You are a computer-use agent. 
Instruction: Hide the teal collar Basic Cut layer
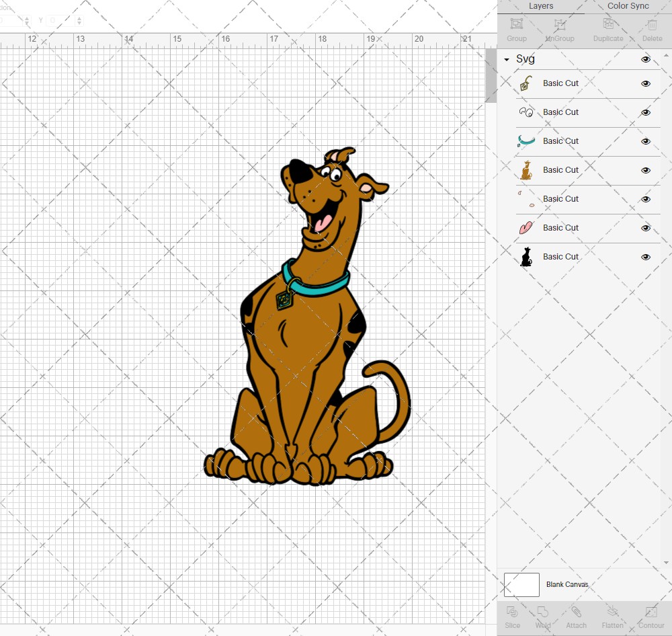[x=645, y=141]
